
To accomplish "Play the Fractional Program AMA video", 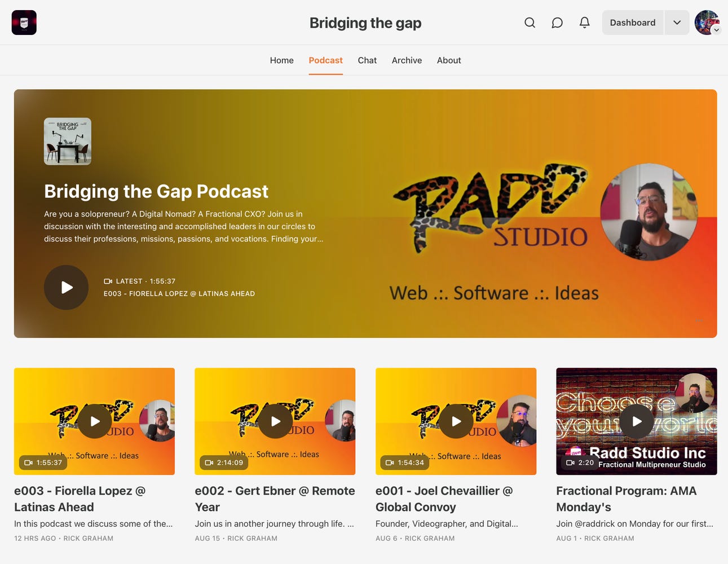I will coord(637,421).
